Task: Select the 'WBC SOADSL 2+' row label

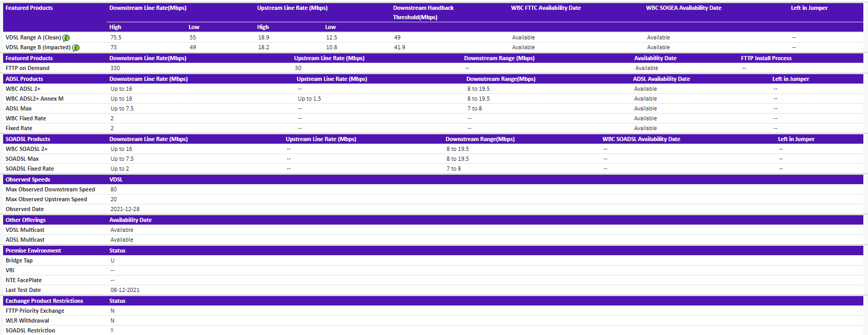Action: (x=26, y=149)
